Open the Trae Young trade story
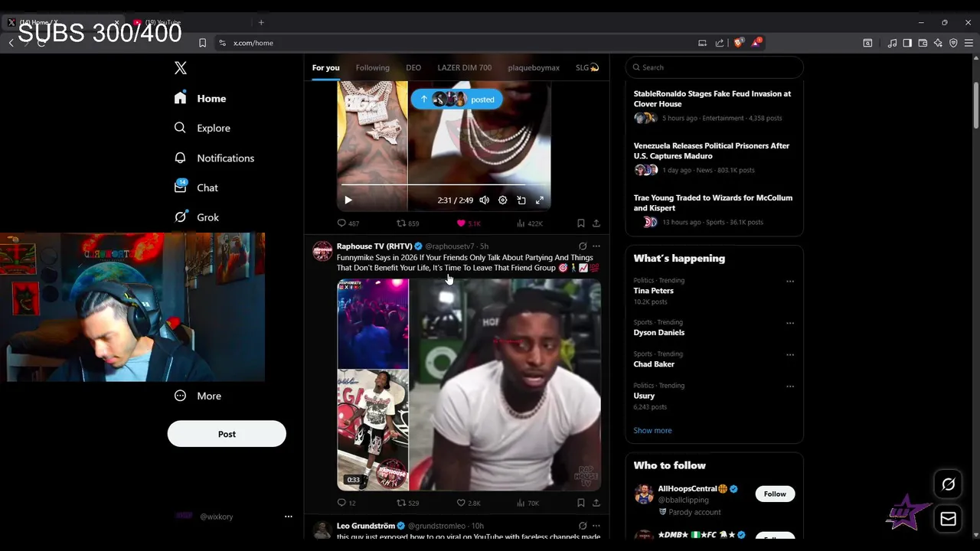The width and height of the screenshot is (980, 551). (714, 210)
